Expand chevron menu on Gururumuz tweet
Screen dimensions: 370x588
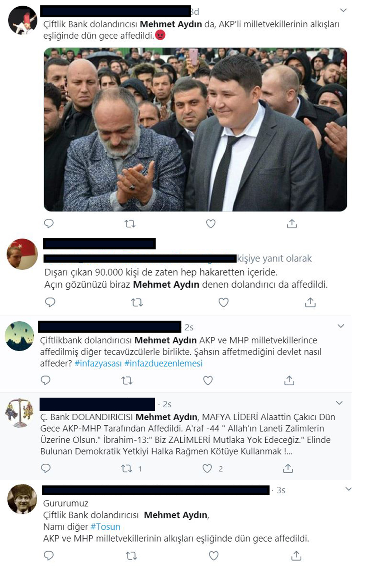click(x=348, y=489)
